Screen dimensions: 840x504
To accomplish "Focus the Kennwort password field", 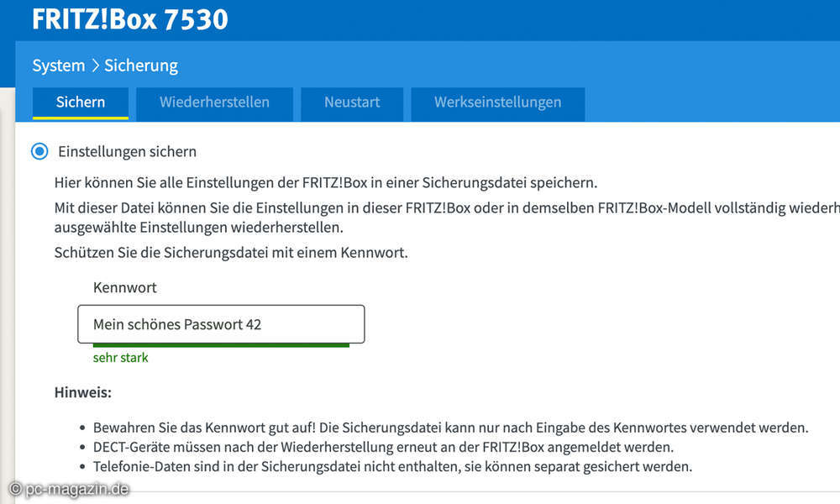I will pyautogui.click(x=221, y=324).
